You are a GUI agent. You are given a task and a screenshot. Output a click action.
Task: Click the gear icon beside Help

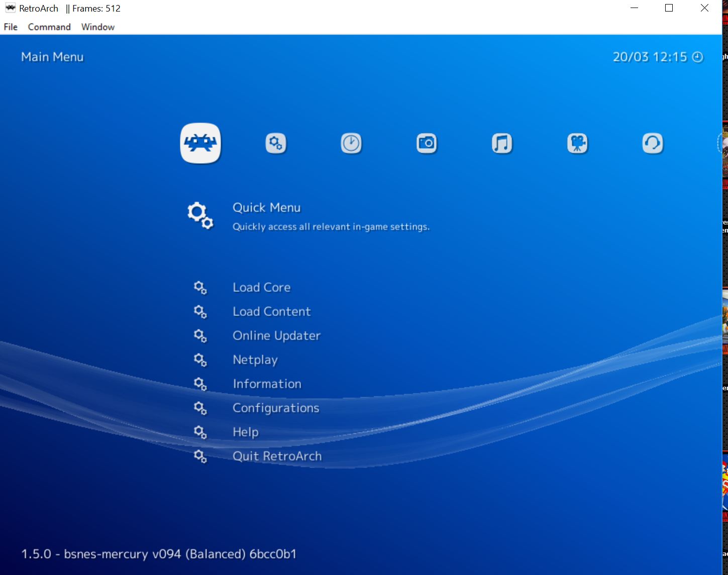click(x=200, y=432)
